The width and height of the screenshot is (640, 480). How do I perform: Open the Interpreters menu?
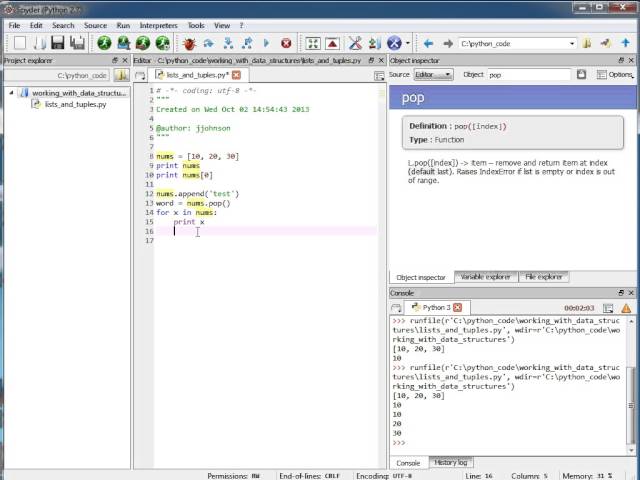pyautogui.click(x=159, y=25)
